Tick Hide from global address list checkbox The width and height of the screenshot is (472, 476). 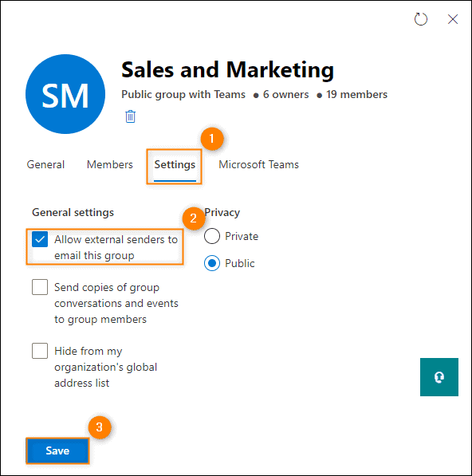pyautogui.click(x=40, y=351)
